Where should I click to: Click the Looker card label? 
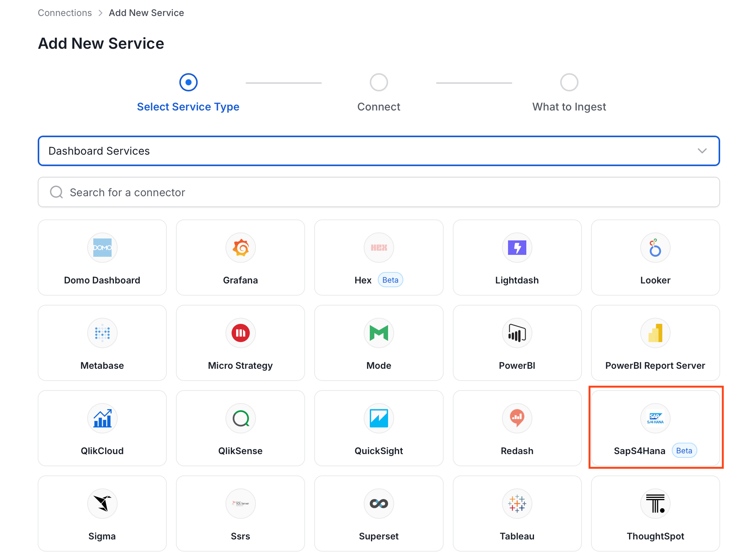655,280
